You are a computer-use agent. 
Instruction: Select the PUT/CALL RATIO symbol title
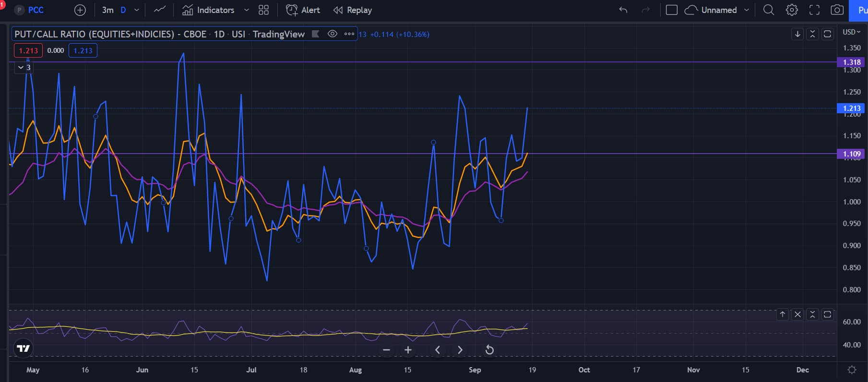pyautogui.click(x=159, y=34)
